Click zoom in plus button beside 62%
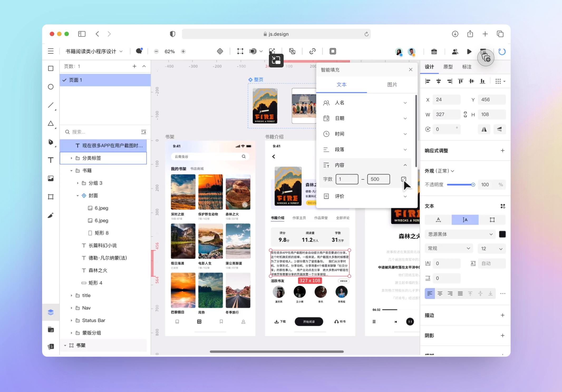The image size is (562, 392). pyautogui.click(x=183, y=51)
